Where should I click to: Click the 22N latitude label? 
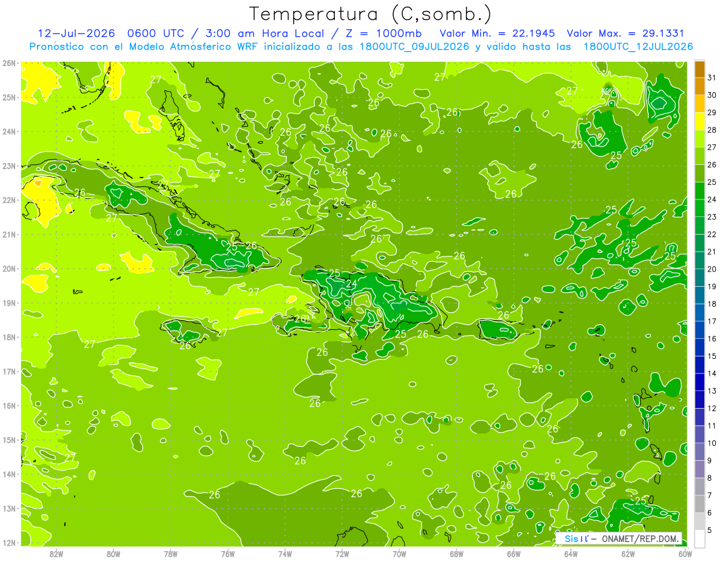coord(8,200)
